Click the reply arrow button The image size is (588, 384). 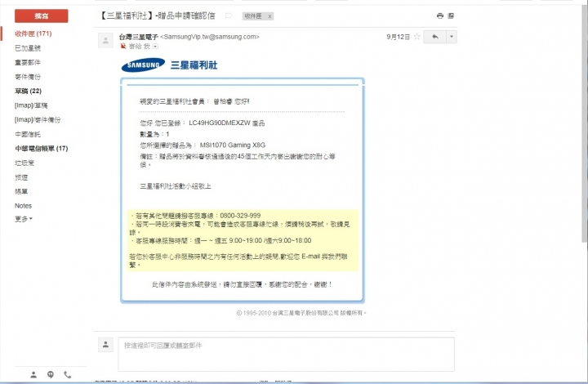435,37
